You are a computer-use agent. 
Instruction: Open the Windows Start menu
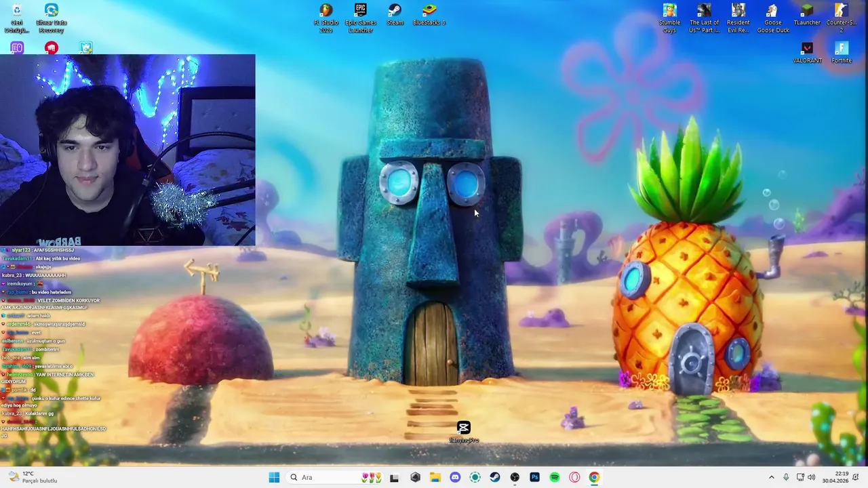click(x=274, y=477)
